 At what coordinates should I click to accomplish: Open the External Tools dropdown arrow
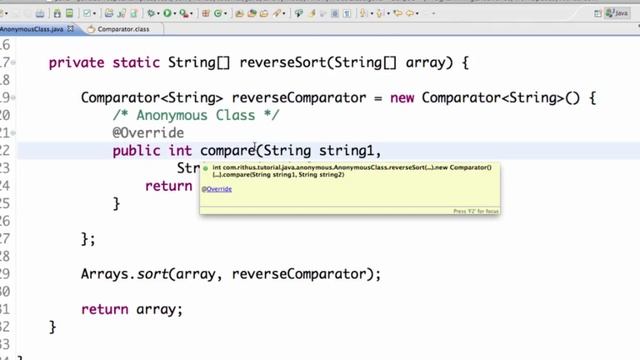191,13
